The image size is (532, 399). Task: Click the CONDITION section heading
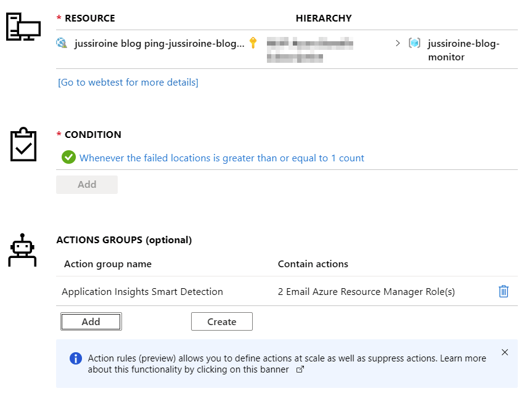tap(93, 135)
